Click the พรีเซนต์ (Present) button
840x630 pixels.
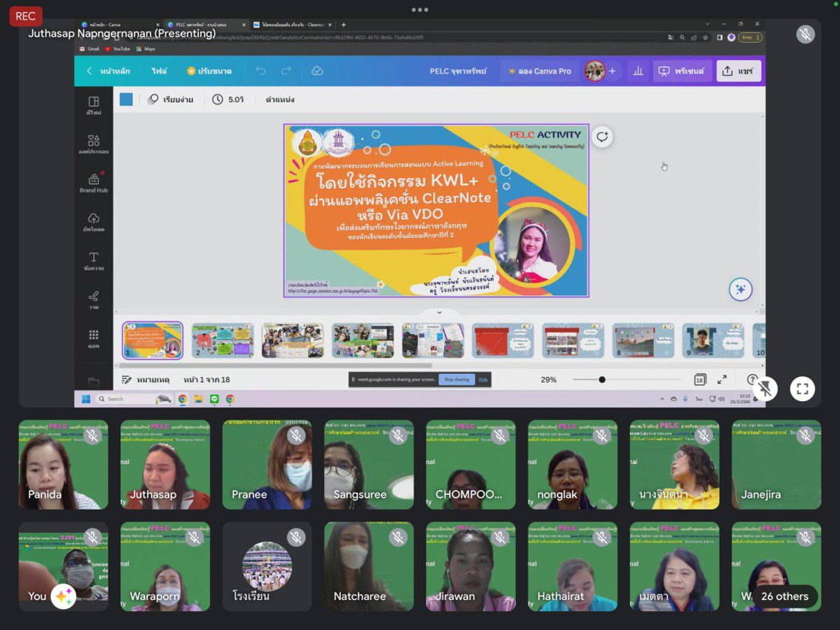[682, 71]
